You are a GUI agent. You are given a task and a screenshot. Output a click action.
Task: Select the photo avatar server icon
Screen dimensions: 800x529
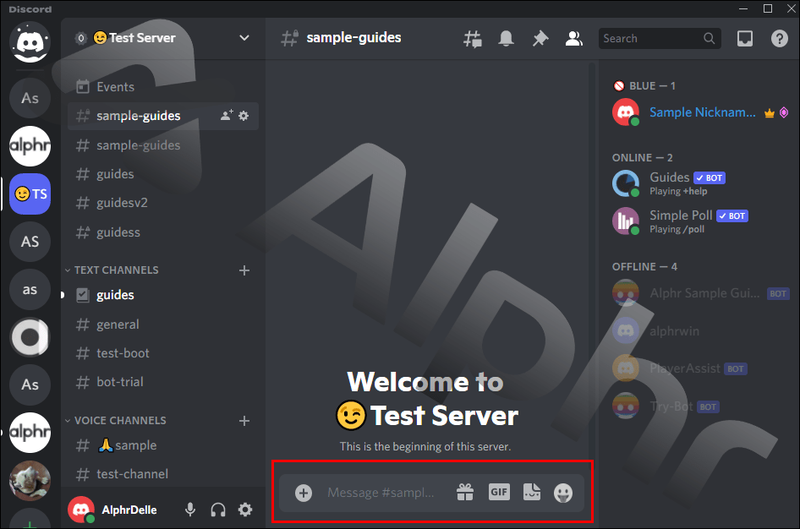point(30,481)
